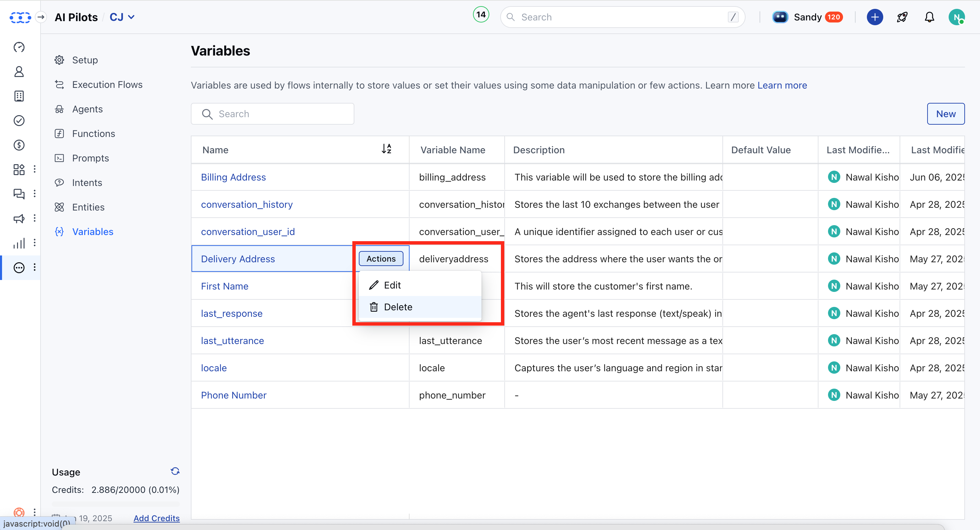The width and height of the screenshot is (980, 530).
Task: Open the tasks checkmark icon in left rail
Action: click(19, 121)
